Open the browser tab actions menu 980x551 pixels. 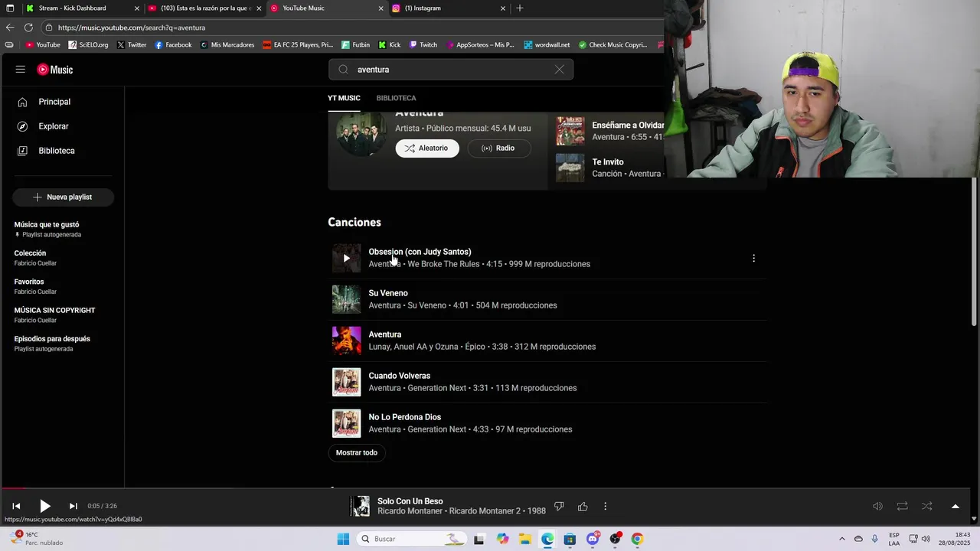10,8
